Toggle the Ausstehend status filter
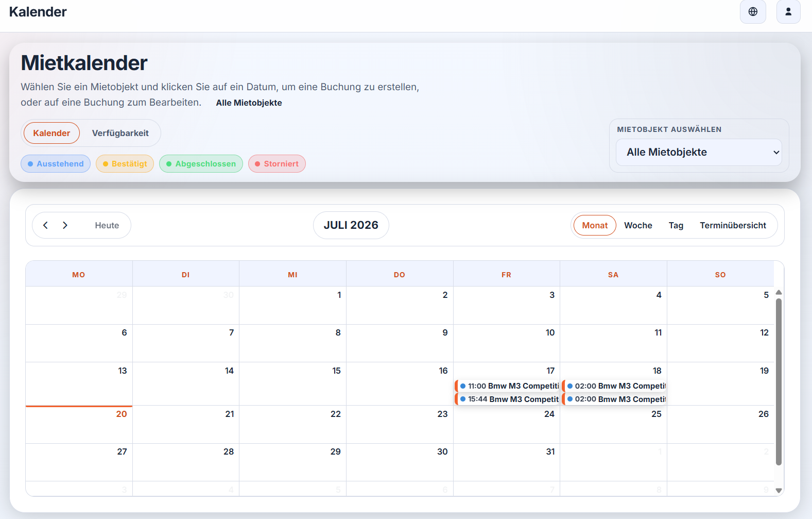This screenshot has width=812, height=519. [x=56, y=164]
